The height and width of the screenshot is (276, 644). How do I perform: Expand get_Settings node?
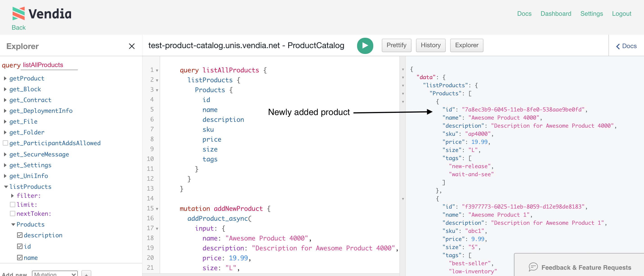click(x=5, y=165)
